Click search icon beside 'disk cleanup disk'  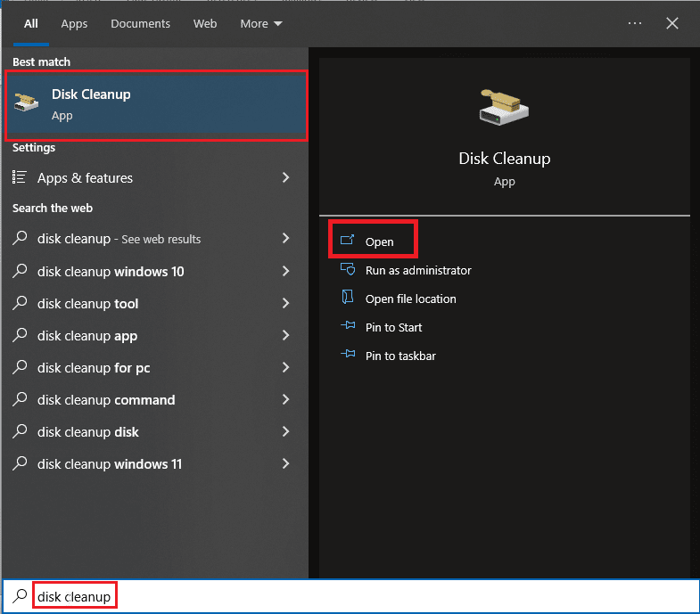[x=20, y=431]
